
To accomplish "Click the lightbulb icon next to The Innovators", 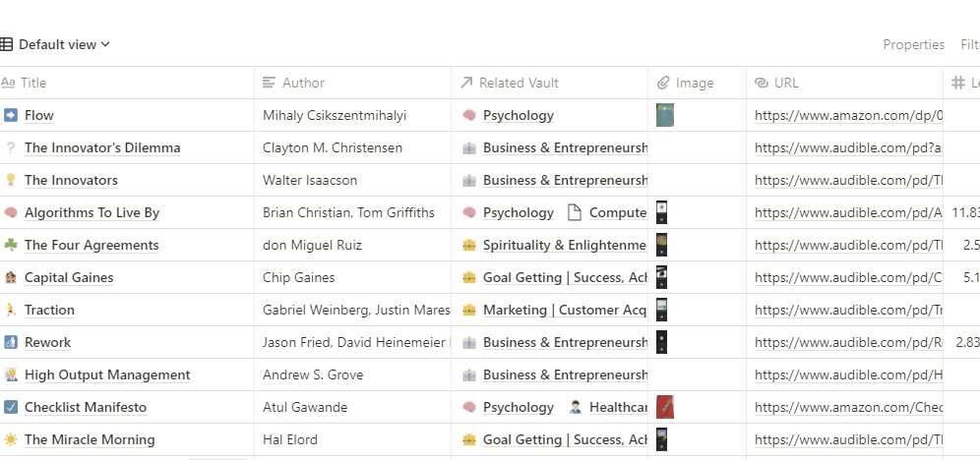I will click(x=11, y=180).
